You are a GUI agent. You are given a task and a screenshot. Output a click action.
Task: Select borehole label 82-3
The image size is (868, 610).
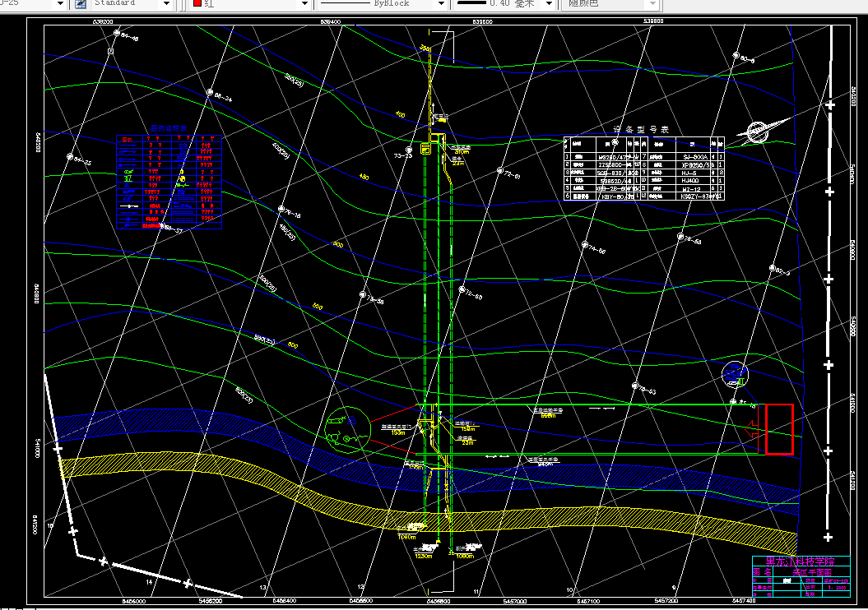782,271
